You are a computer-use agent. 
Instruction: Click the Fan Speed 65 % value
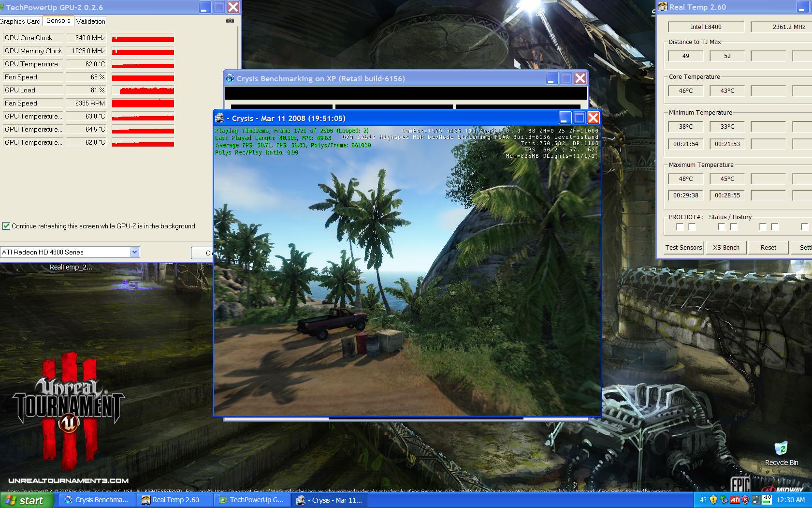86,77
